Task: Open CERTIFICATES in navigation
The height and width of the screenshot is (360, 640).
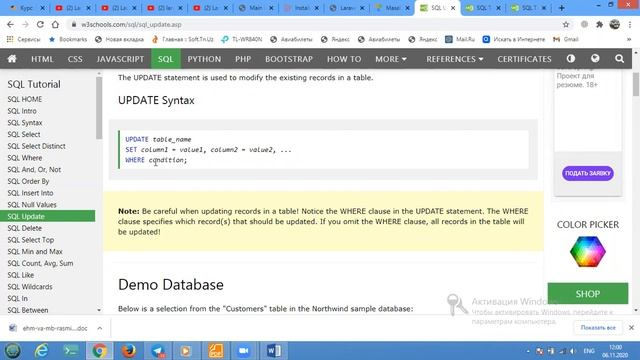Action: [524, 59]
